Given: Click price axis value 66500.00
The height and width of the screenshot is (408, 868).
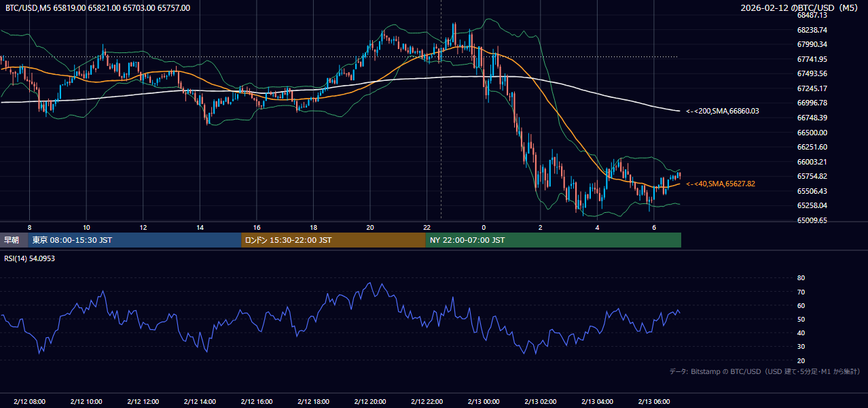Looking at the screenshot, I should pyautogui.click(x=812, y=133).
